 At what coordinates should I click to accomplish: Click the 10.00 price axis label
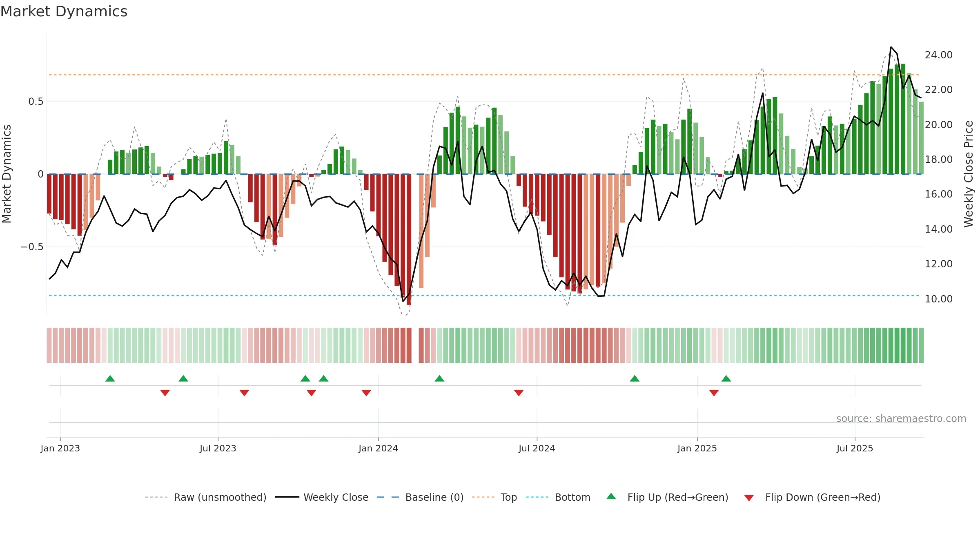coord(939,299)
